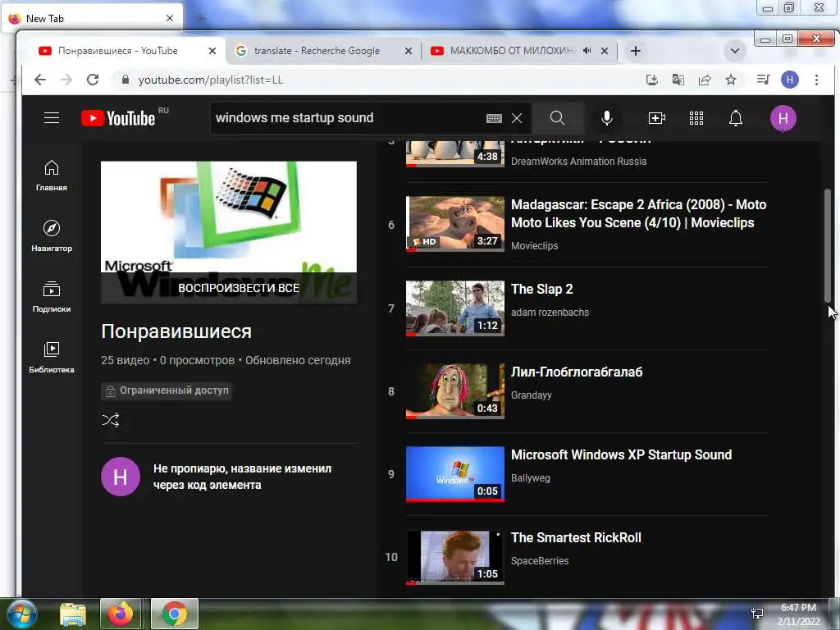Viewport: 840px width, 630px height.
Task: Open Библиотека in sidebar
Action: coord(52,358)
